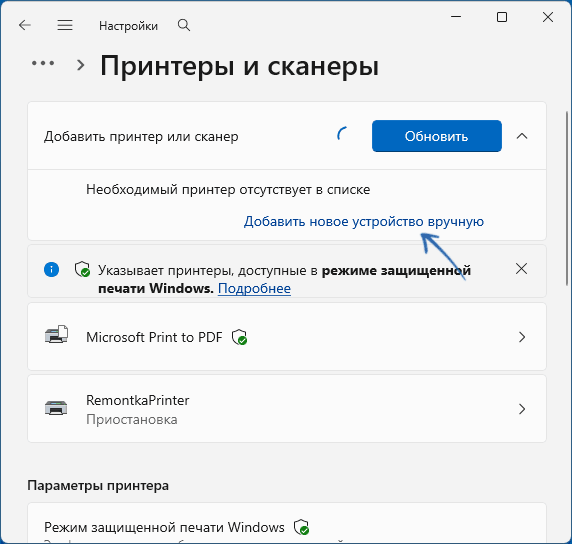Collapse the Add printer or scanner section
Viewport: 572px width, 544px height.
(x=522, y=136)
